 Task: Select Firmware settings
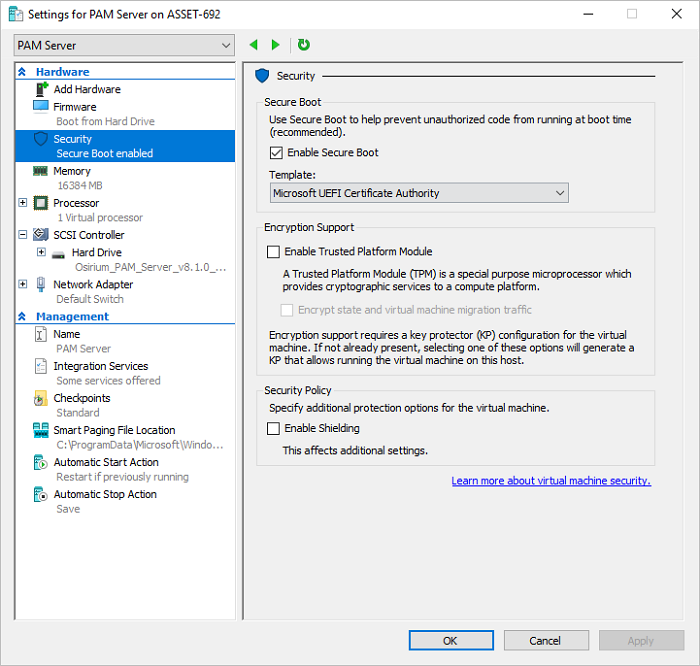[x=75, y=107]
